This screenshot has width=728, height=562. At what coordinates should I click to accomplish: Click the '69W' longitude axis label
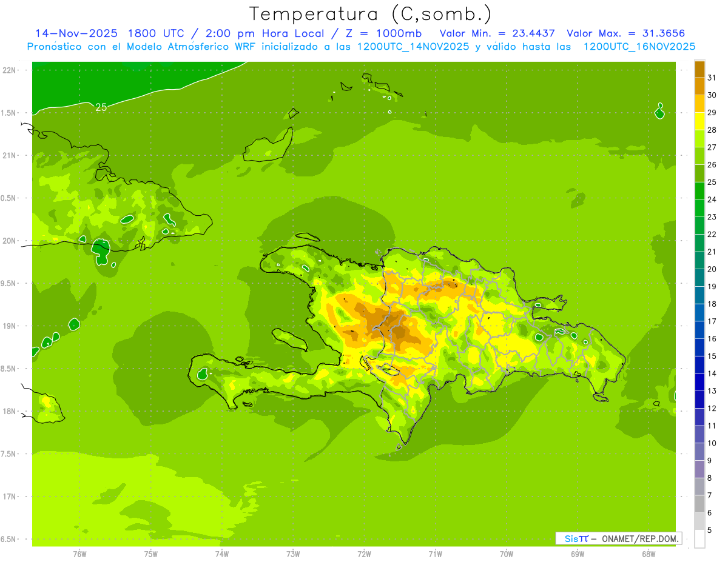pyautogui.click(x=578, y=554)
